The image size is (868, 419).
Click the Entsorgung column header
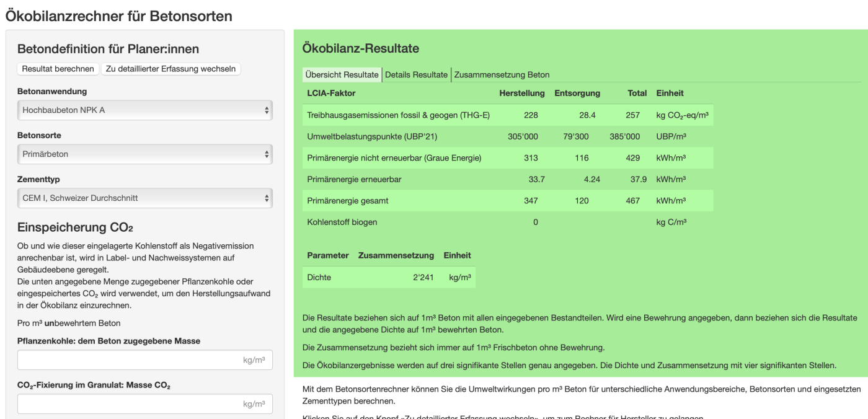tap(577, 94)
